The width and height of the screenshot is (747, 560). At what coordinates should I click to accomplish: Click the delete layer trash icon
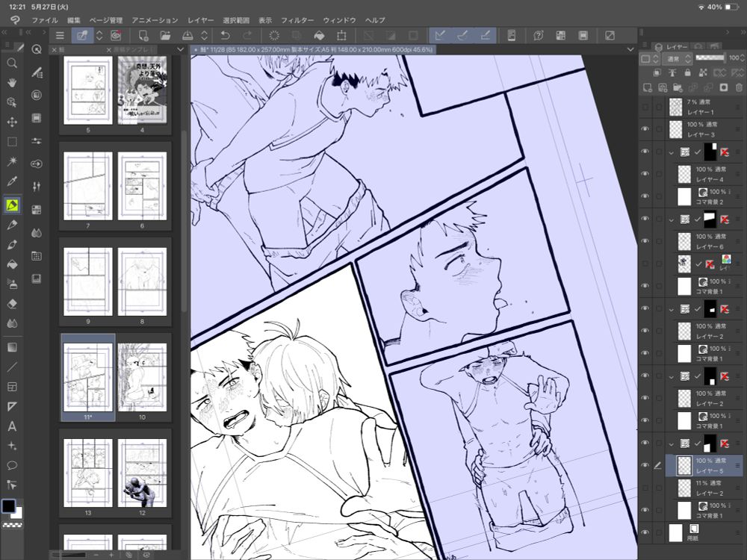point(739,87)
